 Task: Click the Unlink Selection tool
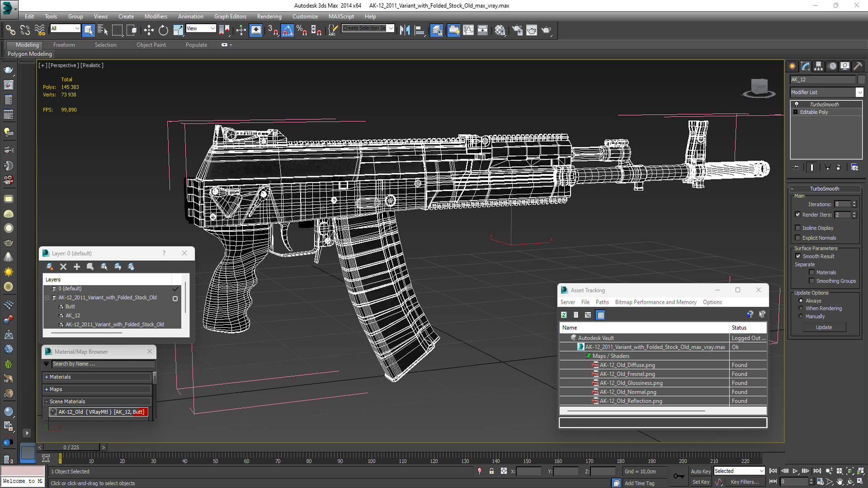tap(25, 30)
